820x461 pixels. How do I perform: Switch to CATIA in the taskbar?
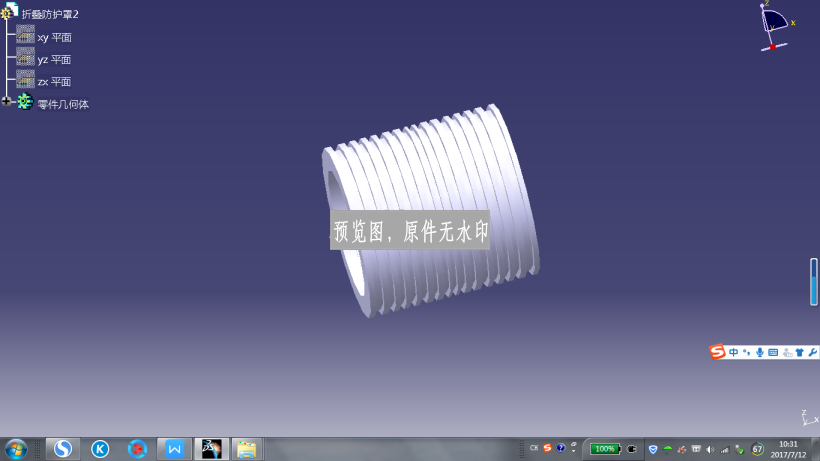tap(211, 449)
